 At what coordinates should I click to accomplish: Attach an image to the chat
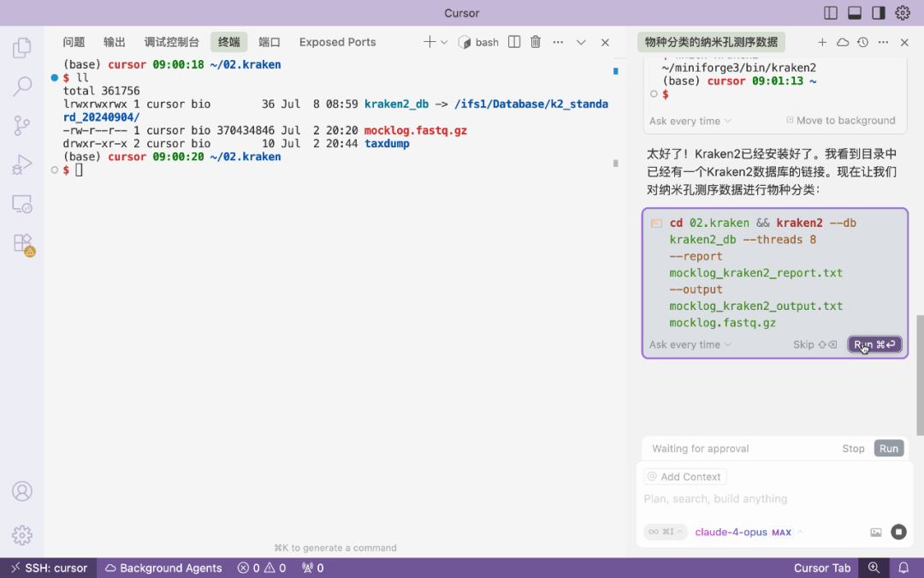(876, 532)
